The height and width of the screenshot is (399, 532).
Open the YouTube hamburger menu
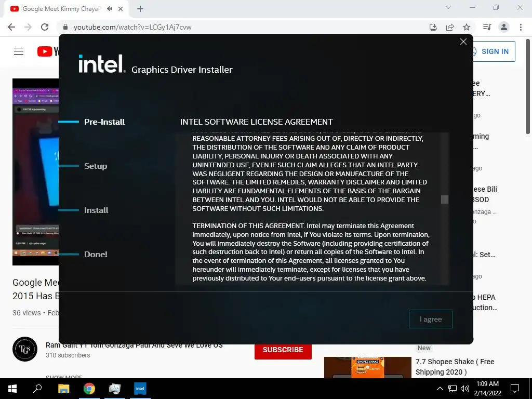click(19, 51)
